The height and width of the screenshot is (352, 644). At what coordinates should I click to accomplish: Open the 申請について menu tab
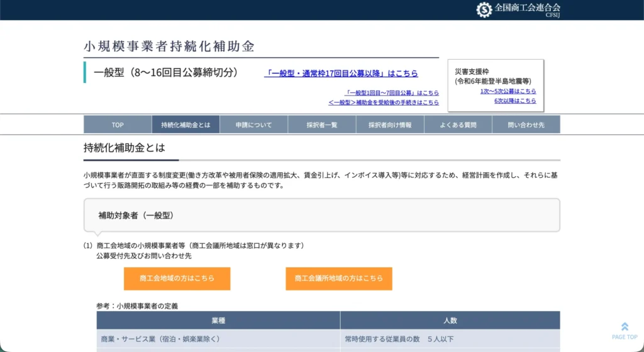click(x=253, y=125)
